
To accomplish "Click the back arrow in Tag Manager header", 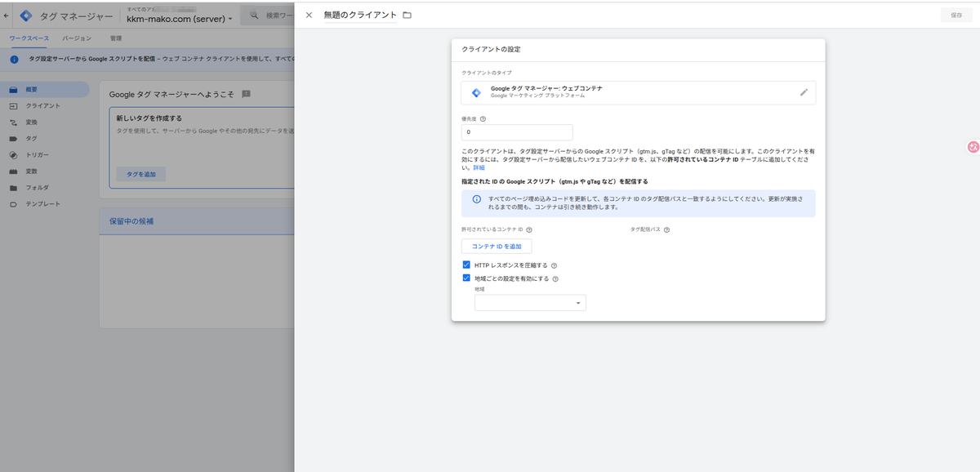I will click(7, 16).
